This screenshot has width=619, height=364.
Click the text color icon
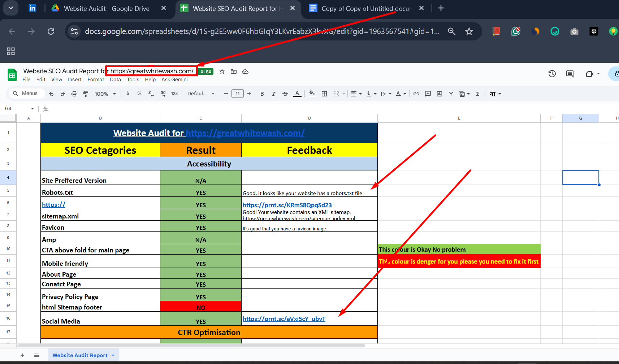point(297,94)
